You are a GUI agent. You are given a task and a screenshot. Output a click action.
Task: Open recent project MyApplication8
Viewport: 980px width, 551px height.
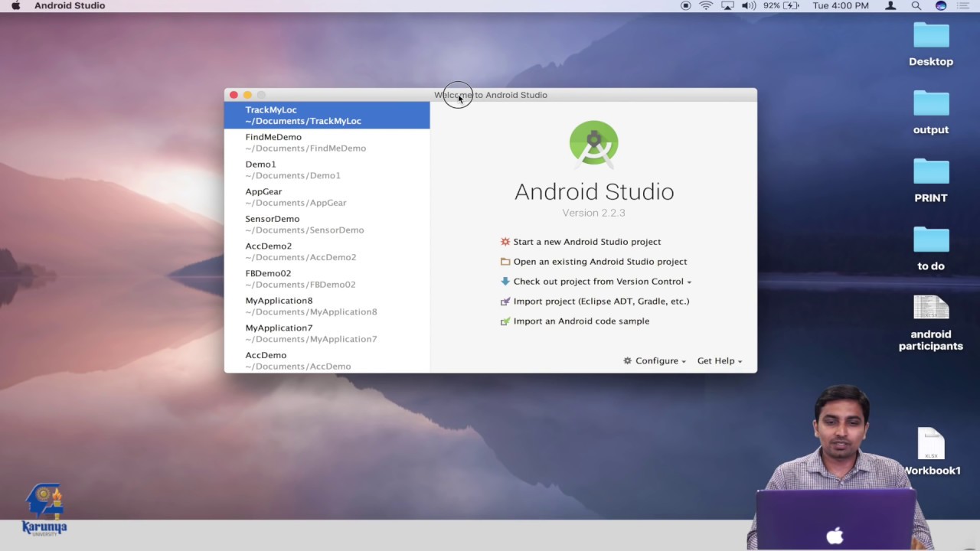(x=327, y=306)
